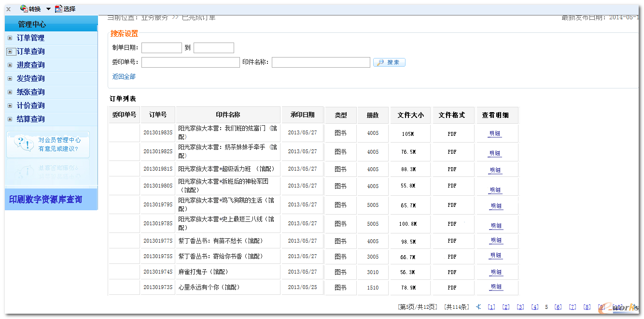Image resolution: width=644 pixels, height=319 pixels.
Task: Click the 3010 copies cell
Action: pos(373,272)
